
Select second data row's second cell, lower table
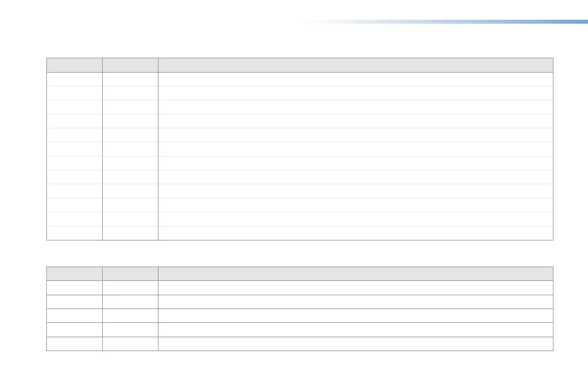tap(130, 302)
